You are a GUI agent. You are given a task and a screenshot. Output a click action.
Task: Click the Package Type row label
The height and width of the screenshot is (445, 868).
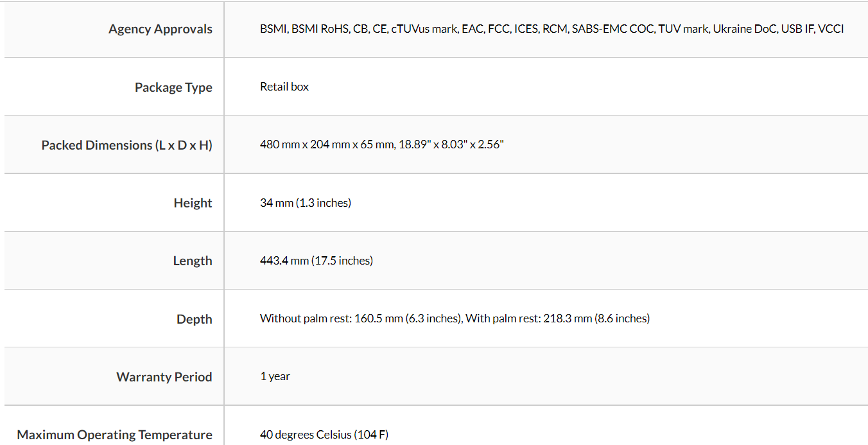pyautogui.click(x=173, y=87)
